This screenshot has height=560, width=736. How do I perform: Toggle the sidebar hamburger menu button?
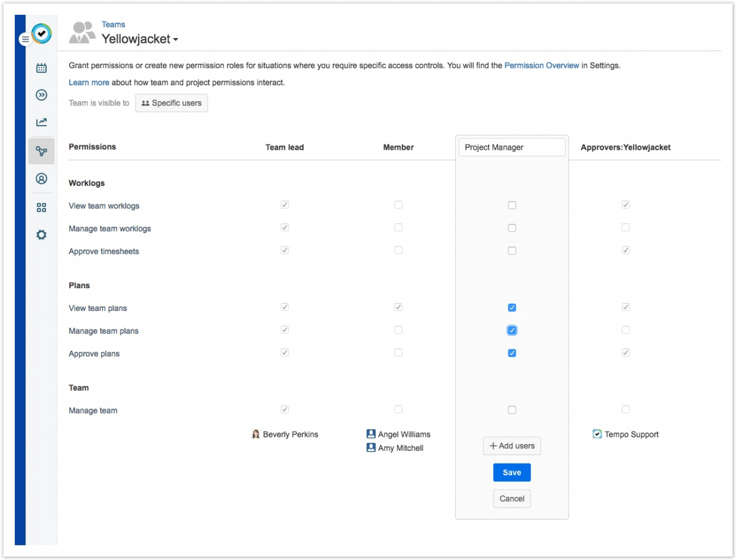point(25,39)
